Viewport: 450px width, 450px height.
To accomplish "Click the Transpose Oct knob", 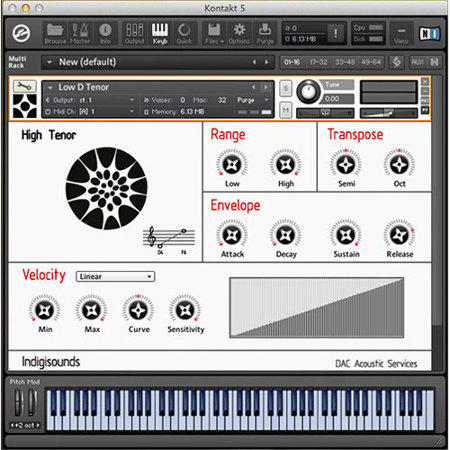I will pos(399,164).
